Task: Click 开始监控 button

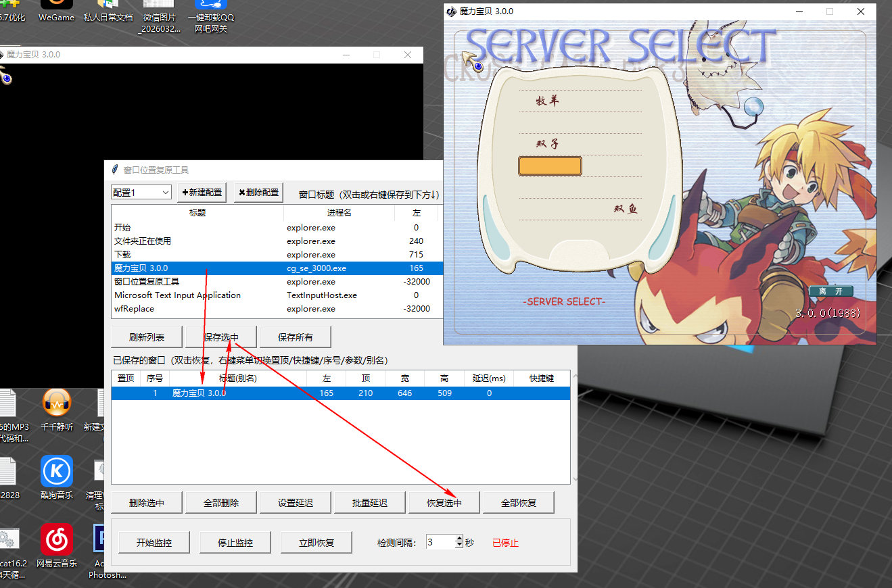Action: [154, 543]
